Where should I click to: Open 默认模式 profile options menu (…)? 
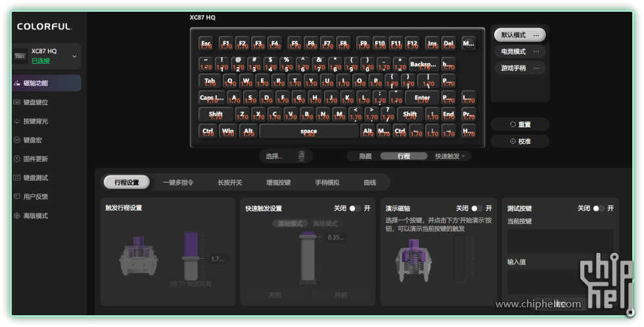[x=536, y=35]
